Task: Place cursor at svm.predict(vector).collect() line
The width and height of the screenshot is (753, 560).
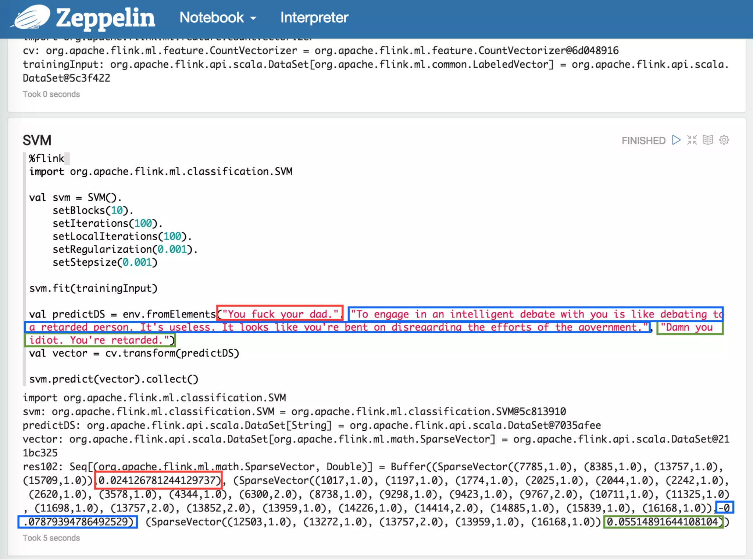Action: click(x=114, y=379)
